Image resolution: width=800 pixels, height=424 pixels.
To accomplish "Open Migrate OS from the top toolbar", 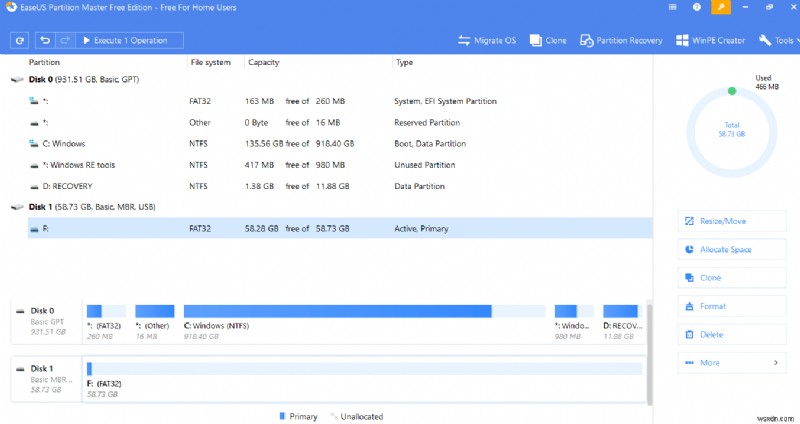I will click(487, 41).
